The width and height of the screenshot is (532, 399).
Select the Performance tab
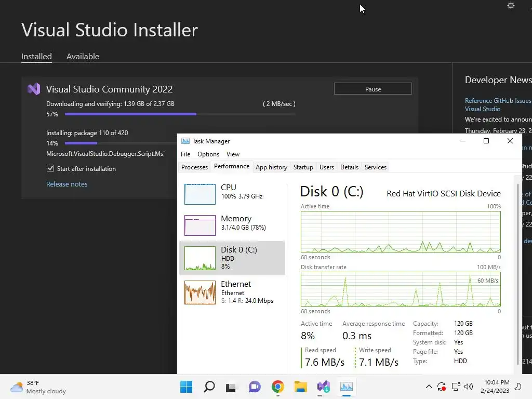click(x=232, y=166)
